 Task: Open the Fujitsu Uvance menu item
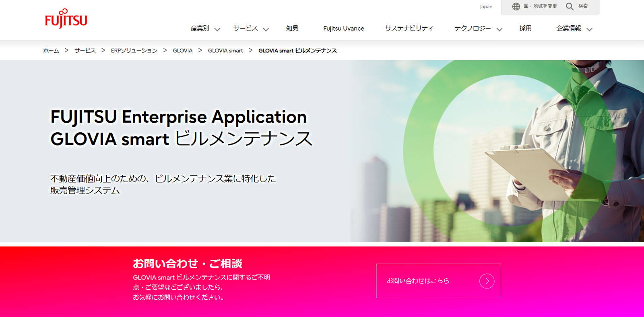344,28
